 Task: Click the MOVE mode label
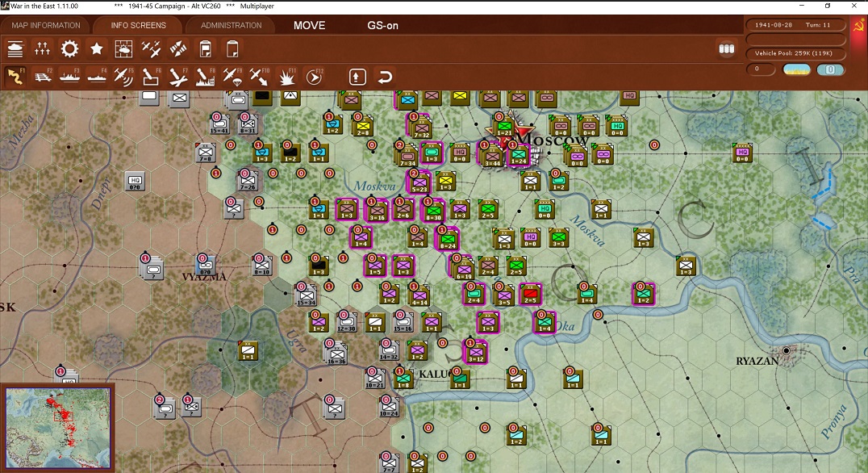tap(310, 26)
